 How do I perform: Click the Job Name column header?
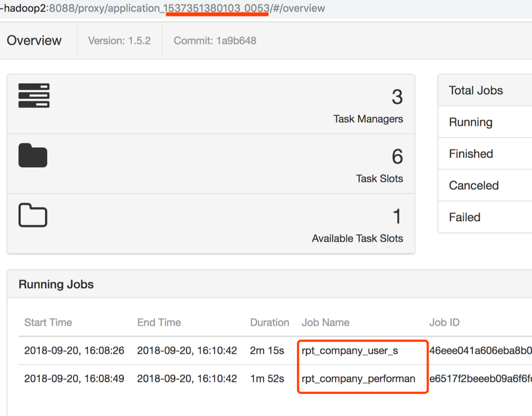pyautogui.click(x=325, y=322)
